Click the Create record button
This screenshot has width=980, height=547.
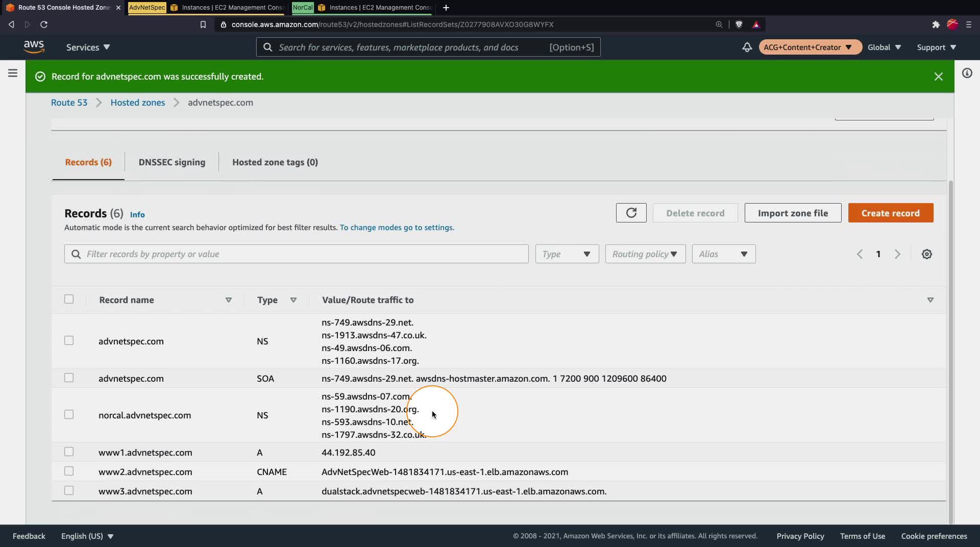click(x=891, y=213)
